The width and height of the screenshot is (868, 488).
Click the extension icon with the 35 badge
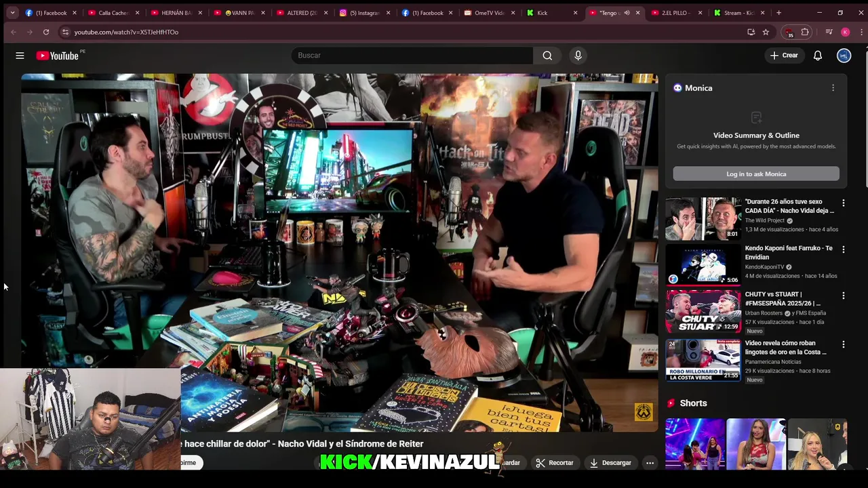click(789, 33)
